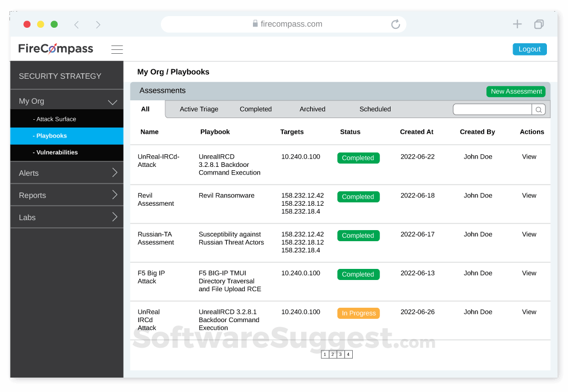Viewport: 568px width, 392px height.
Task: Click the New Assessment button
Action: [x=516, y=91]
